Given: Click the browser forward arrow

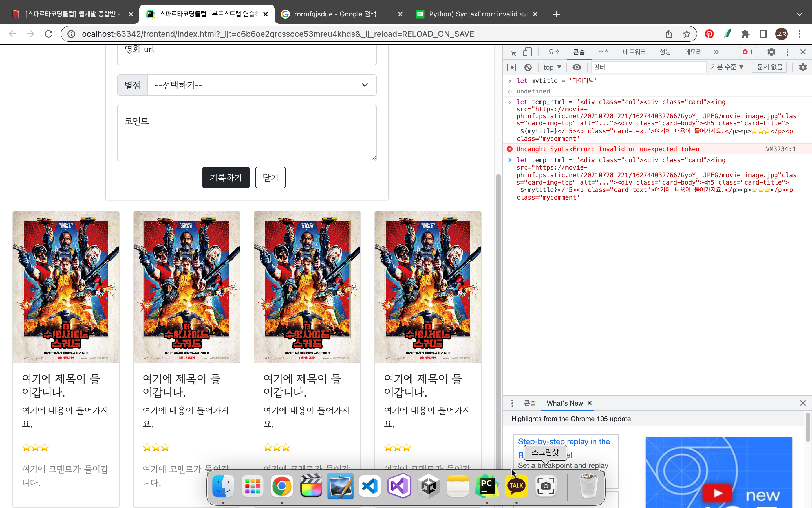Looking at the screenshot, I should (x=30, y=34).
